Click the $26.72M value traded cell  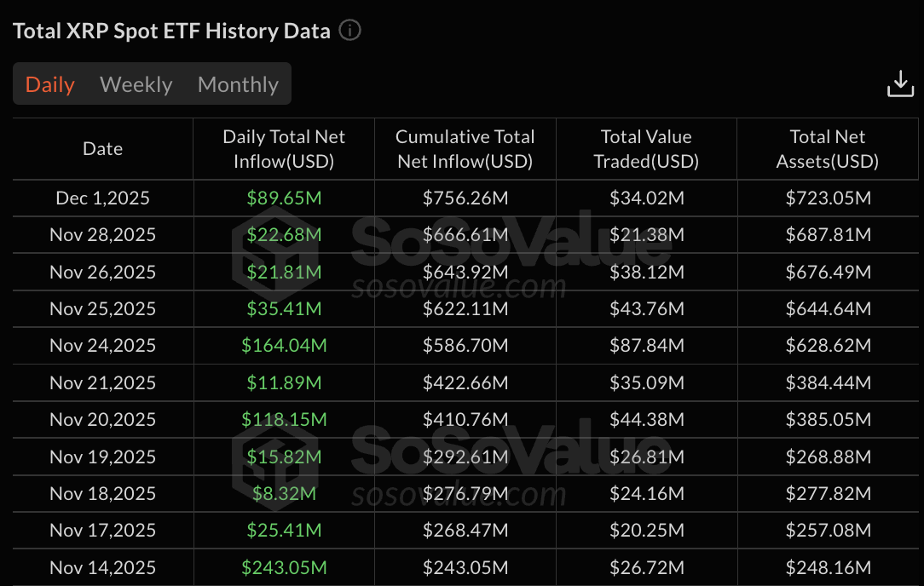(x=646, y=567)
